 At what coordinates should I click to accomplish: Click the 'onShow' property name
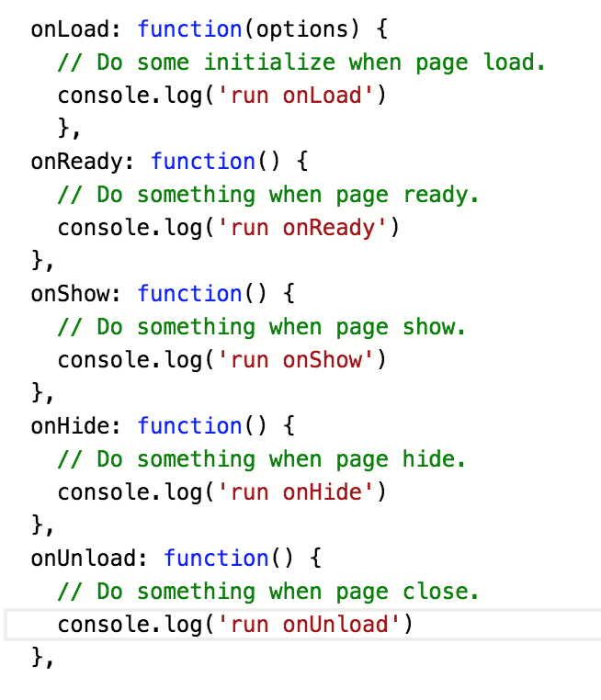pos(70,294)
